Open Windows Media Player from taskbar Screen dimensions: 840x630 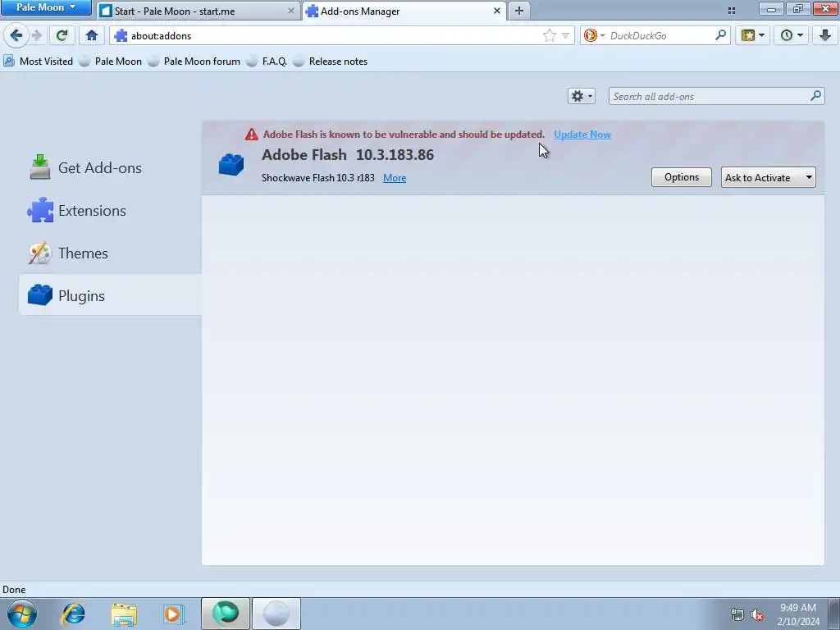[174, 614]
